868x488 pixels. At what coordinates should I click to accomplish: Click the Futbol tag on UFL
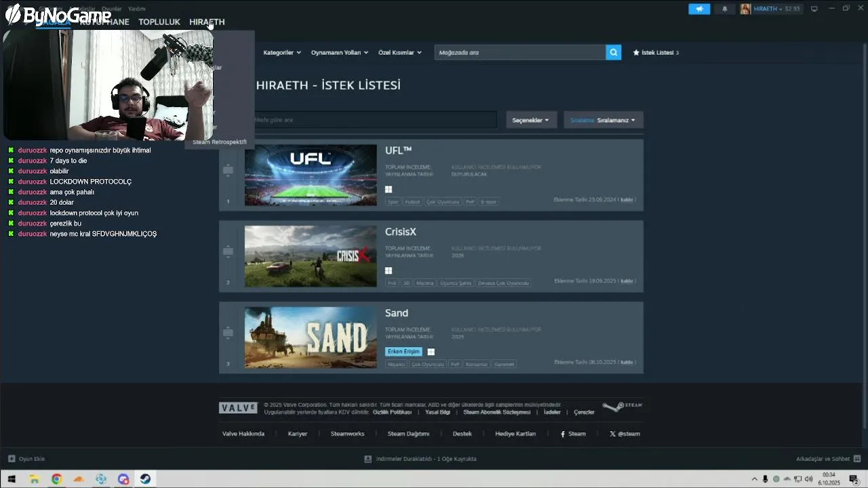(x=412, y=202)
